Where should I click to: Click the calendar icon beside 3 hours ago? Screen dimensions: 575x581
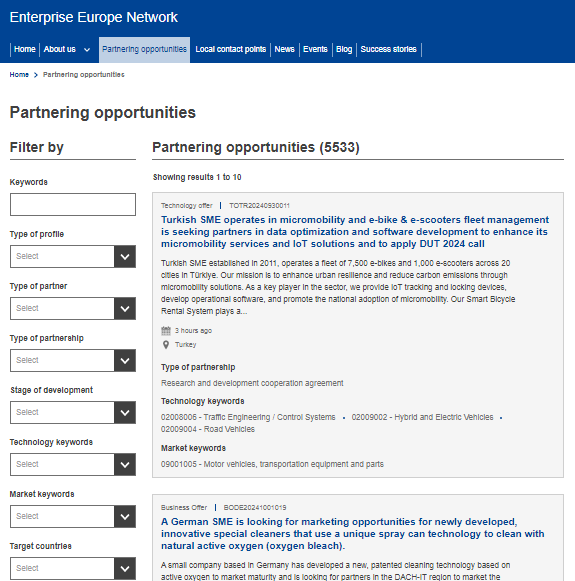click(166, 331)
